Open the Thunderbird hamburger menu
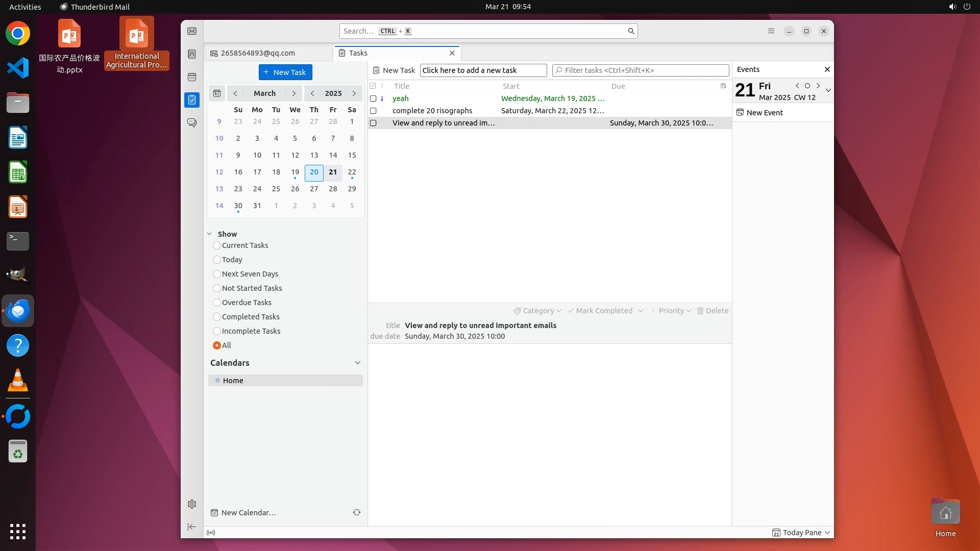The image size is (980, 551). pyautogui.click(x=771, y=31)
